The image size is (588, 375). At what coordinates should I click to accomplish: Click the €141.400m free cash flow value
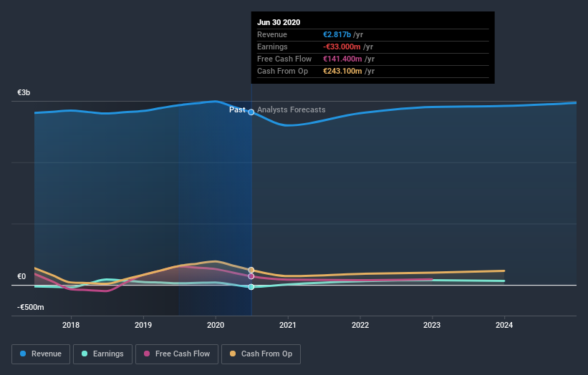343,59
